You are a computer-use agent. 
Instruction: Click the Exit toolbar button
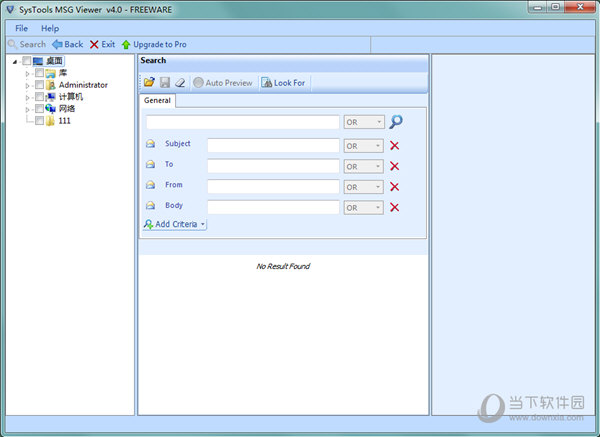(102, 44)
